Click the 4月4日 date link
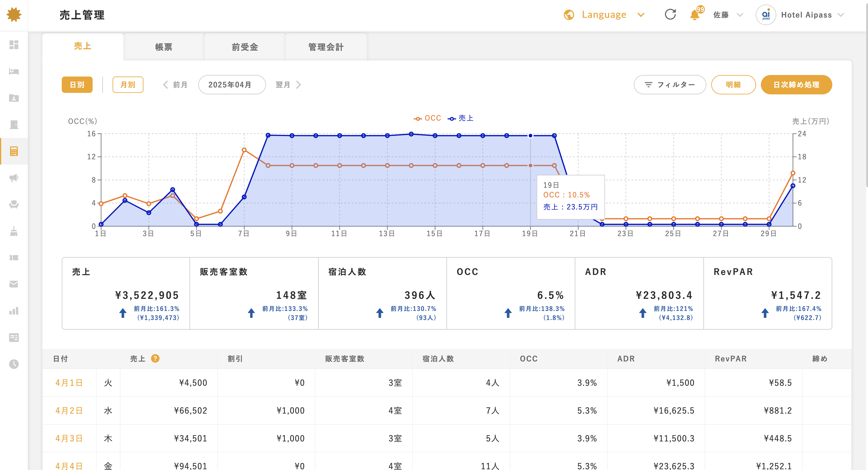868x470 pixels. (x=69, y=466)
